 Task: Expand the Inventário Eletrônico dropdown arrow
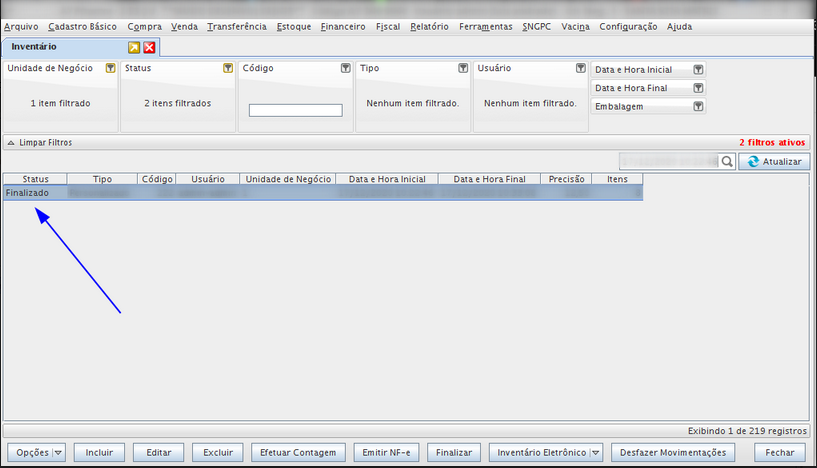[x=595, y=453]
